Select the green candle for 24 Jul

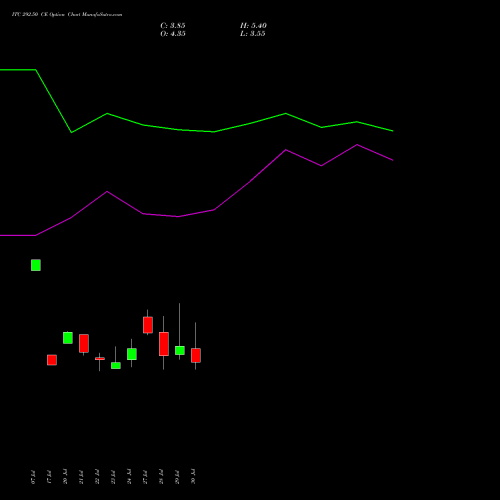click(132, 354)
